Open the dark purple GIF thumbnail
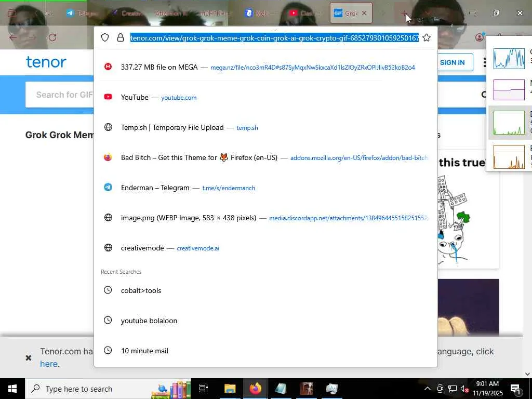Image resolution: width=532 pixels, height=399 pixels. coord(468,308)
